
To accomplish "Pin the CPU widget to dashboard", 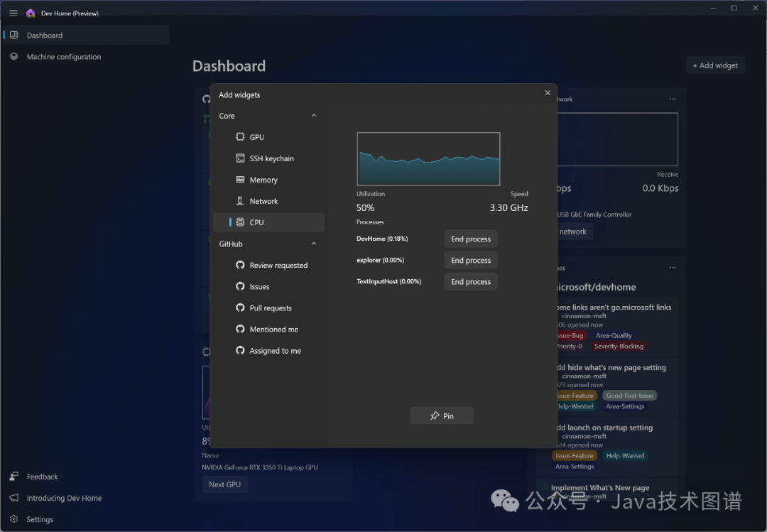I will [442, 416].
